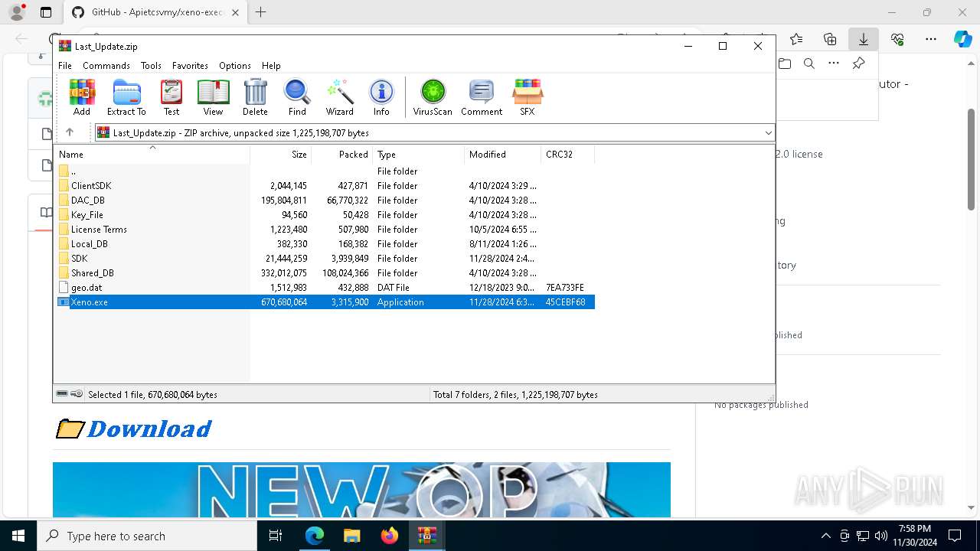This screenshot has height=551, width=980.
Task: Select the Key_File folder
Action: (x=325, y=215)
